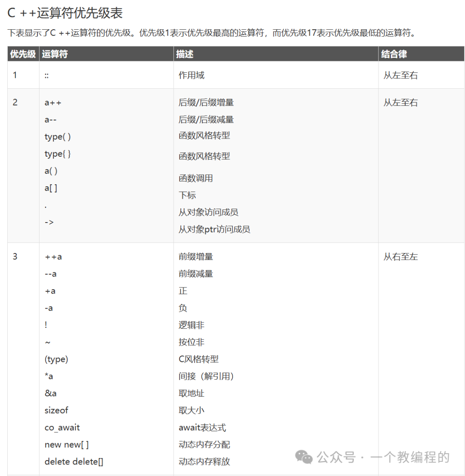
Task: Click the type( ) operator entry
Action: [x=58, y=136]
